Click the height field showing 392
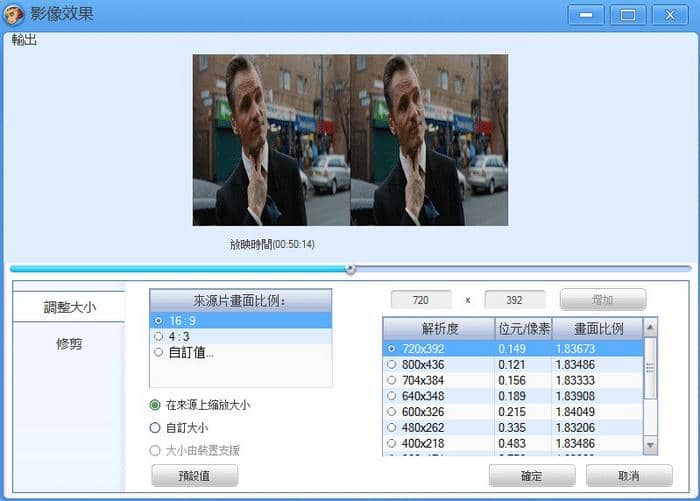 (514, 300)
